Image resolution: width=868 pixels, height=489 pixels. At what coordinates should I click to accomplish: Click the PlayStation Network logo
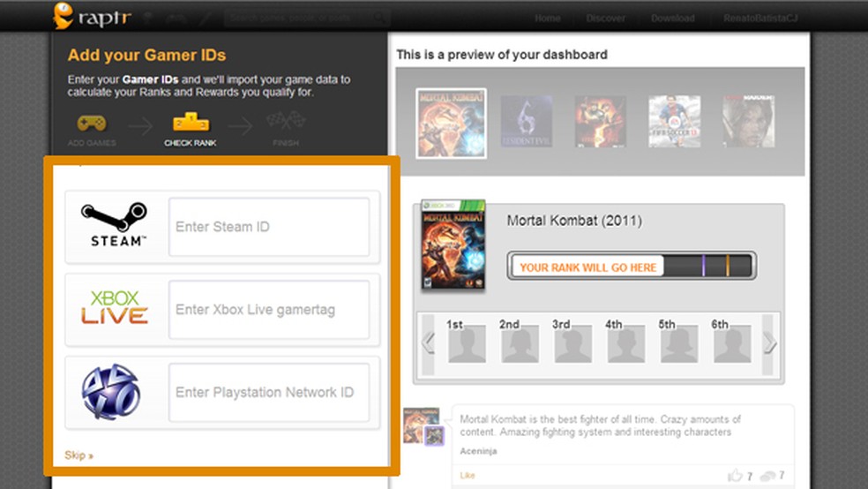(111, 392)
